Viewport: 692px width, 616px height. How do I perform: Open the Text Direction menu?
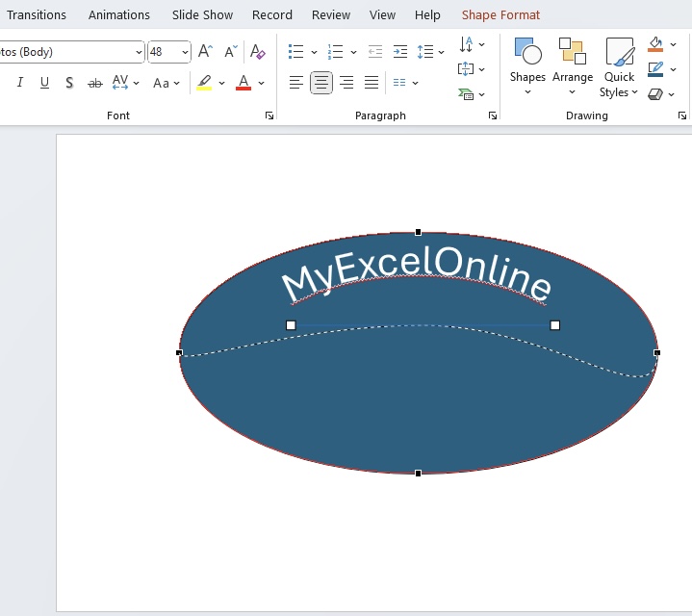tap(472, 44)
